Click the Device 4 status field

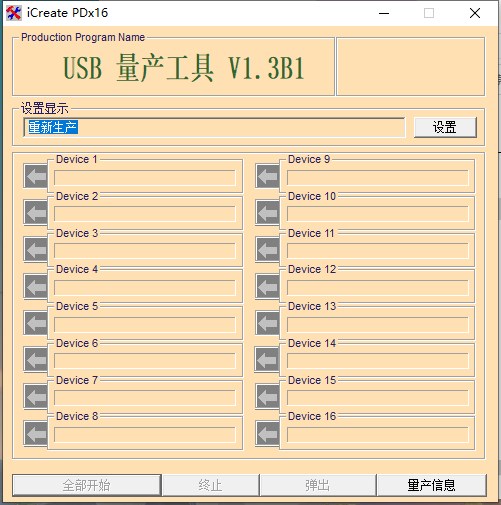coord(145,288)
